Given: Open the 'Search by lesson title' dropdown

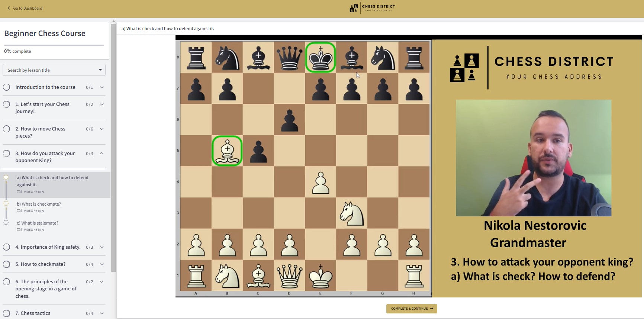Looking at the screenshot, I should [x=54, y=70].
